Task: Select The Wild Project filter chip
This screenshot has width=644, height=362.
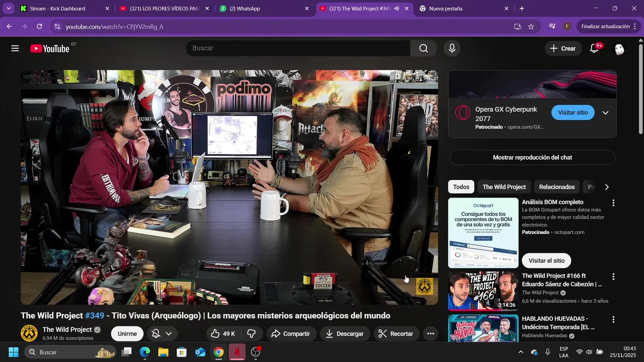Action: point(504,187)
